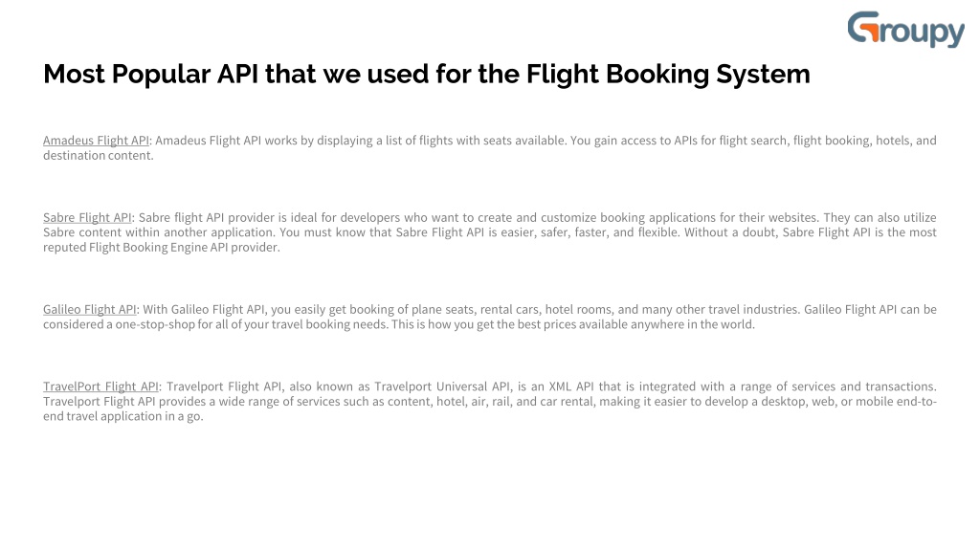The width and height of the screenshot is (980, 551).
Task: Open the Sabre Flight API link
Action: click(87, 217)
